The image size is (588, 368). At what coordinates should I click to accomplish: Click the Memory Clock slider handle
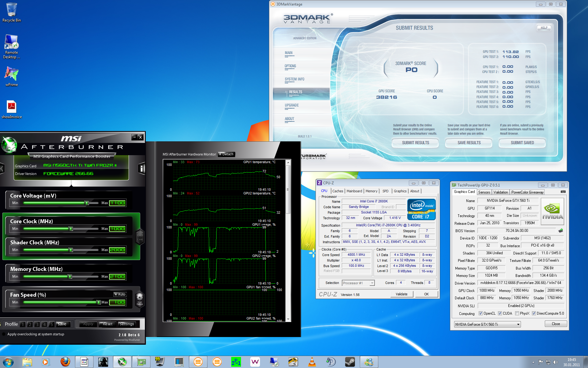(70, 276)
